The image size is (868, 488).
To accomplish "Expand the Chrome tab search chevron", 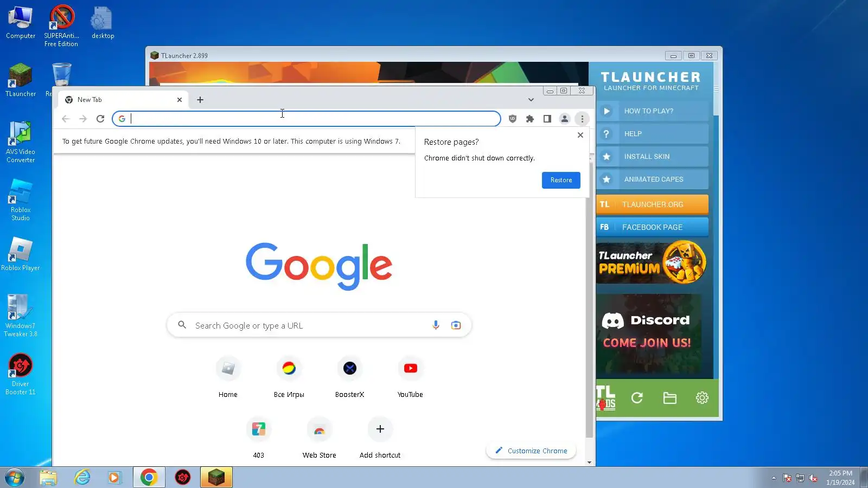I will (531, 100).
